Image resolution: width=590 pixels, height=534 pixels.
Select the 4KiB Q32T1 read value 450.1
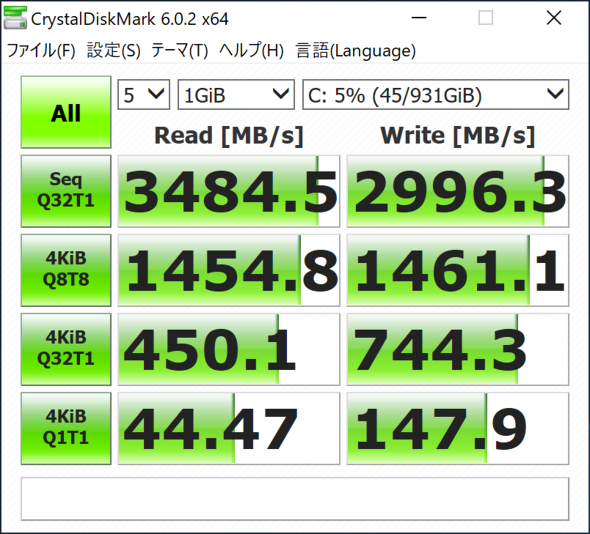point(229,349)
